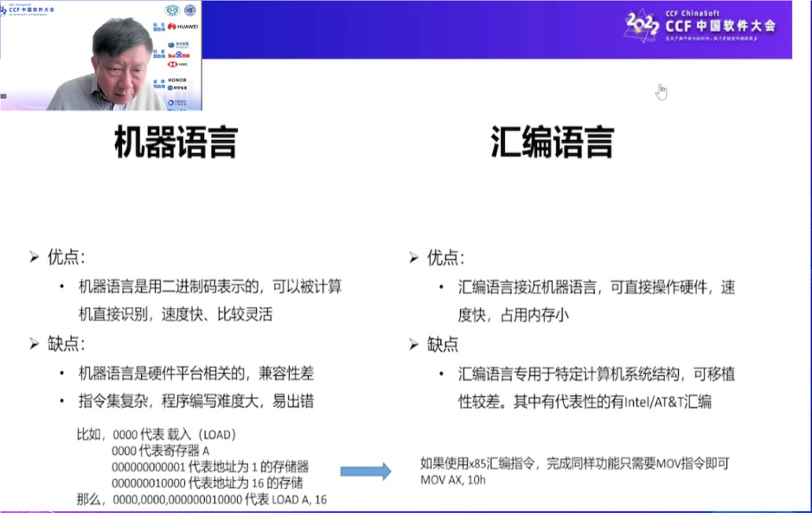Click line mentioning Intel/AT&T汇编
This screenshot has width=812, height=513.
[x=585, y=401]
